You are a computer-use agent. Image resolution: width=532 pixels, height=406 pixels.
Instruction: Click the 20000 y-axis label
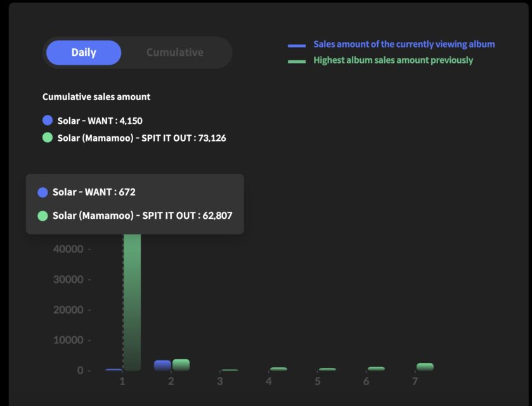pos(68,310)
